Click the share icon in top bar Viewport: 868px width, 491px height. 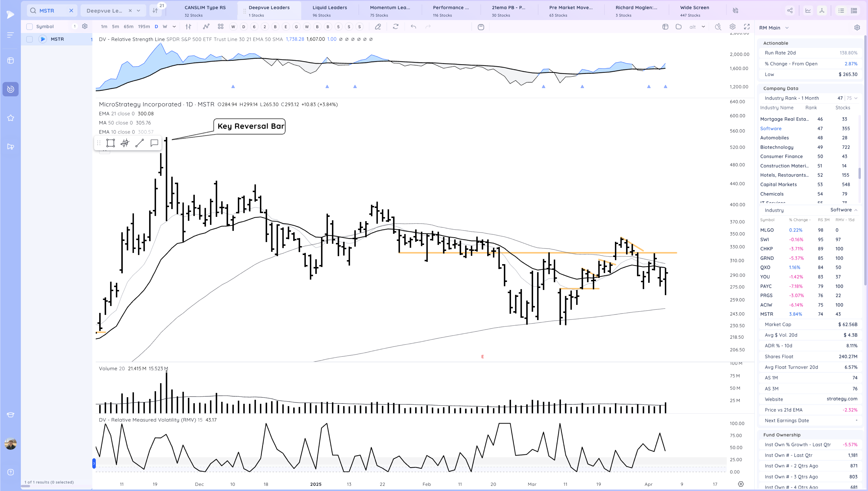pos(790,10)
